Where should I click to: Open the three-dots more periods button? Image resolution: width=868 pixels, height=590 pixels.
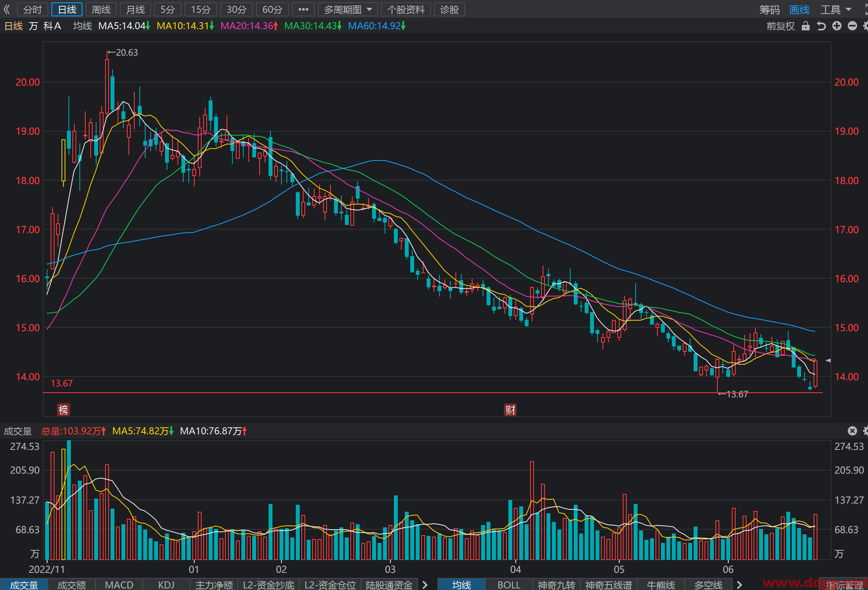tap(303, 9)
